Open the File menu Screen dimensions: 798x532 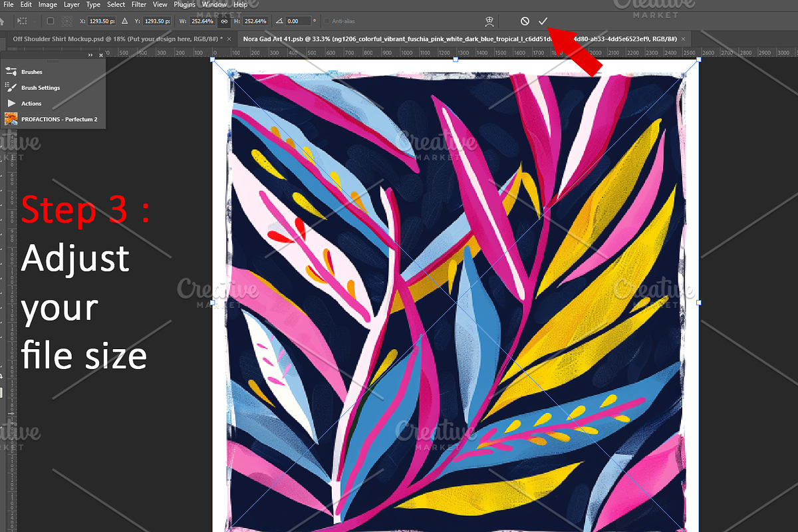tap(9, 5)
